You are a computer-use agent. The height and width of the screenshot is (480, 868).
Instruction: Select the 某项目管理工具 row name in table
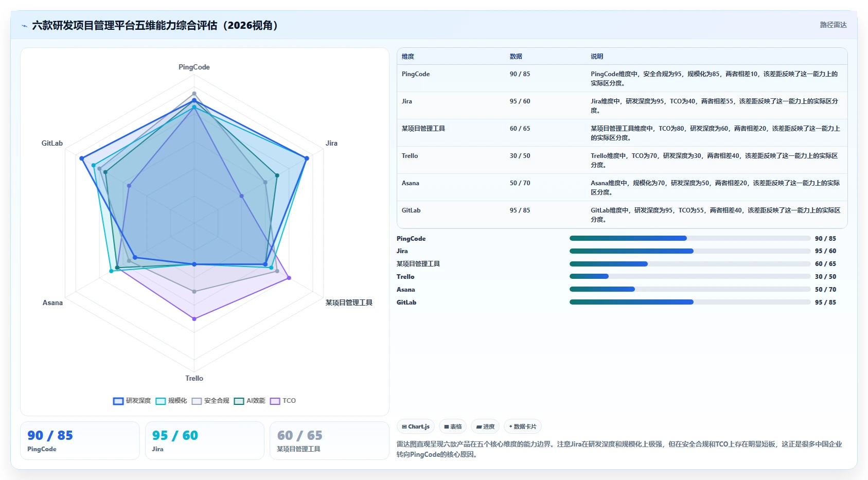(423, 129)
